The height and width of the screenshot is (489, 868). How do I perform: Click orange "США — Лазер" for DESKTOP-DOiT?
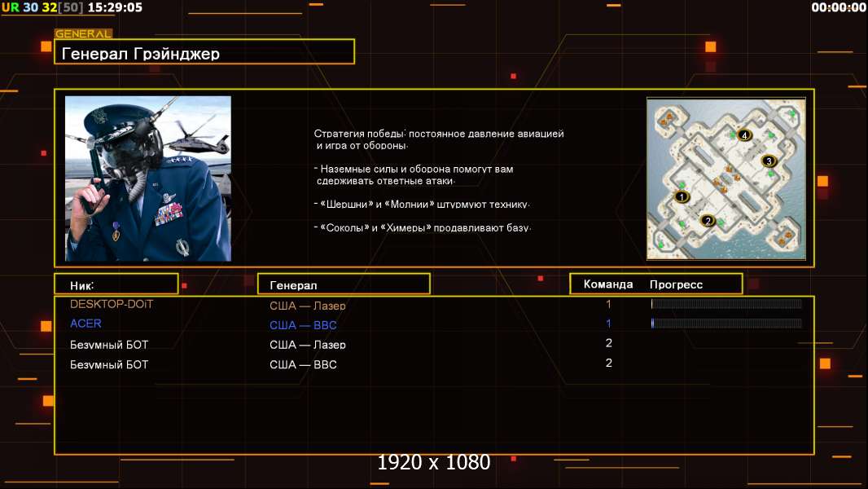click(307, 305)
